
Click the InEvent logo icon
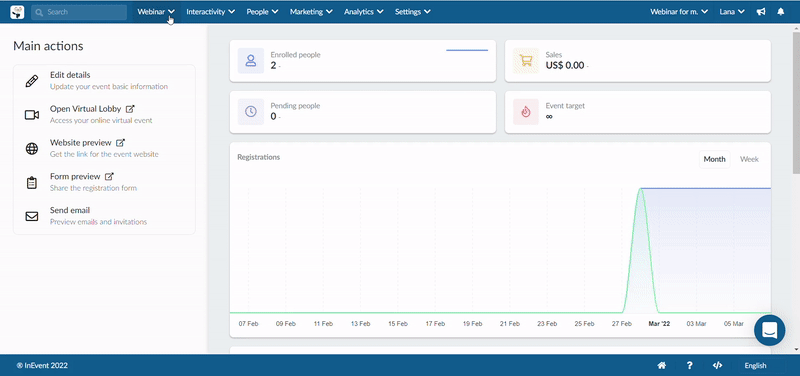coord(17,12)
